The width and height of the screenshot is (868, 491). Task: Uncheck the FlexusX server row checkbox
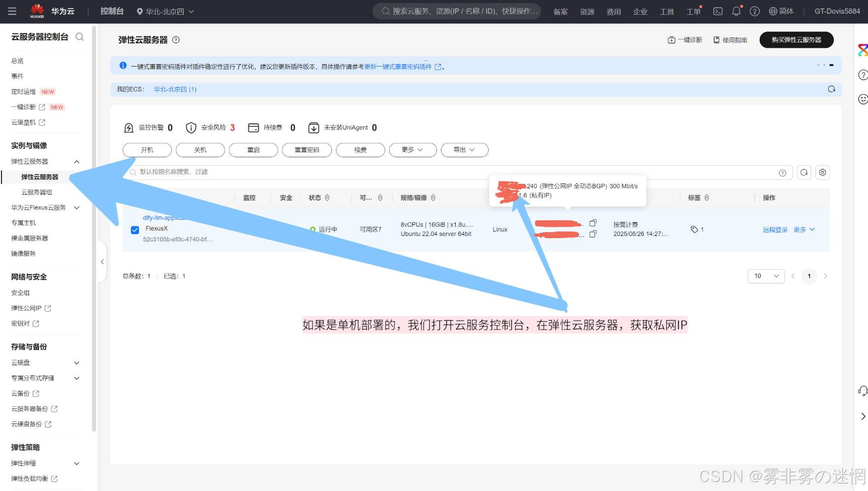[135, 230]
